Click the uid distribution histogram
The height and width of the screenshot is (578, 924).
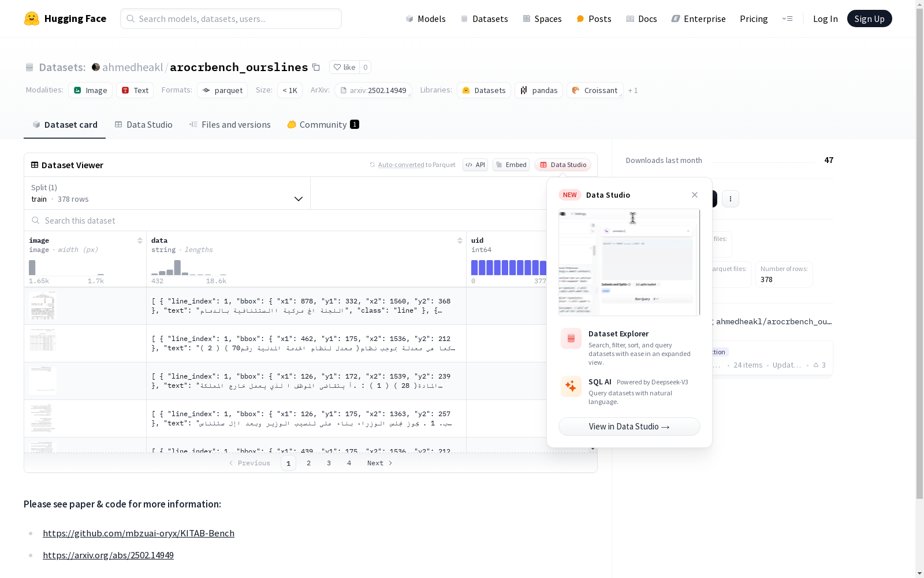tap(509, 268)
